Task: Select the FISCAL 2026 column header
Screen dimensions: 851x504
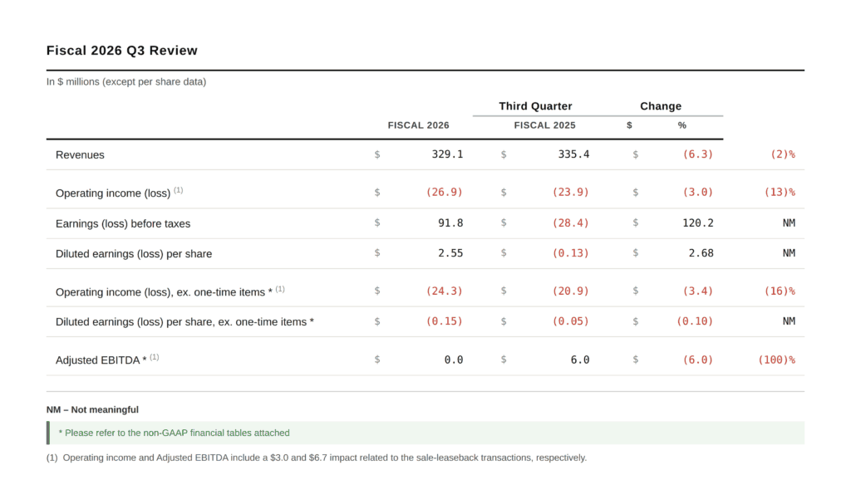Action: pos(418,125)
